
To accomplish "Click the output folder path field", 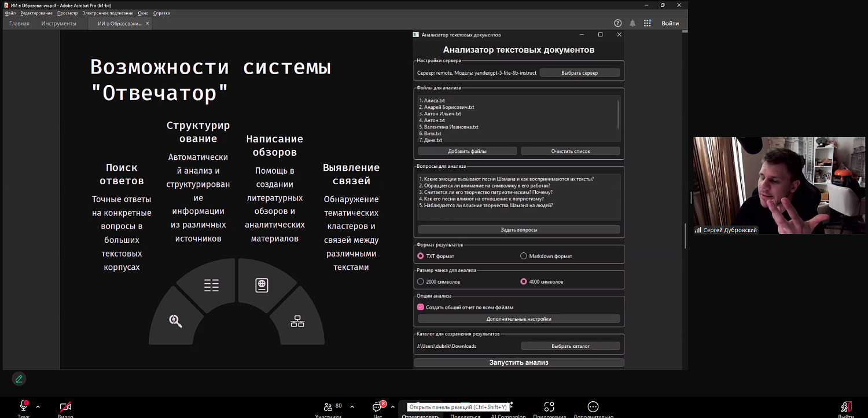I will coord(457,346).
